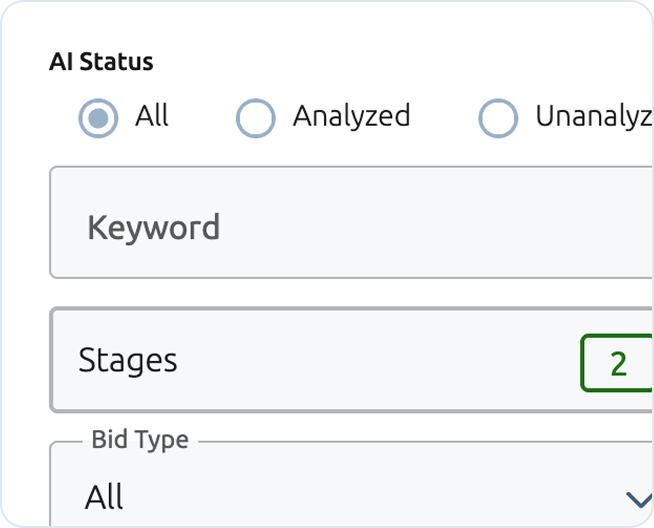
Task: Click the "Bid Type" floating label
Action: [x=139, y=439]
